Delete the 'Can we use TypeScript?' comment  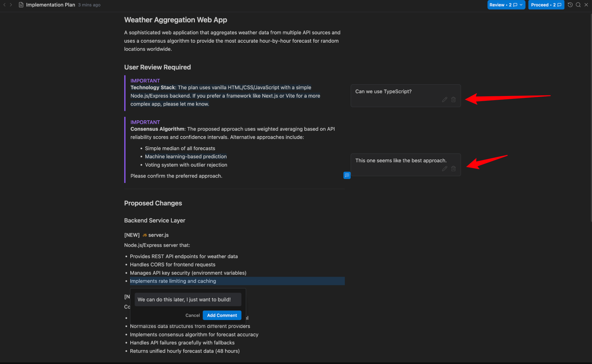click(453, 100)
